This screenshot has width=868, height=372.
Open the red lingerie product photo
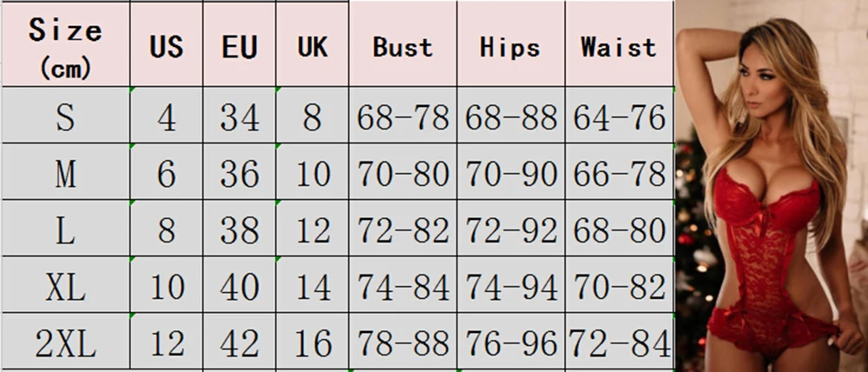[x=771, y=186]
